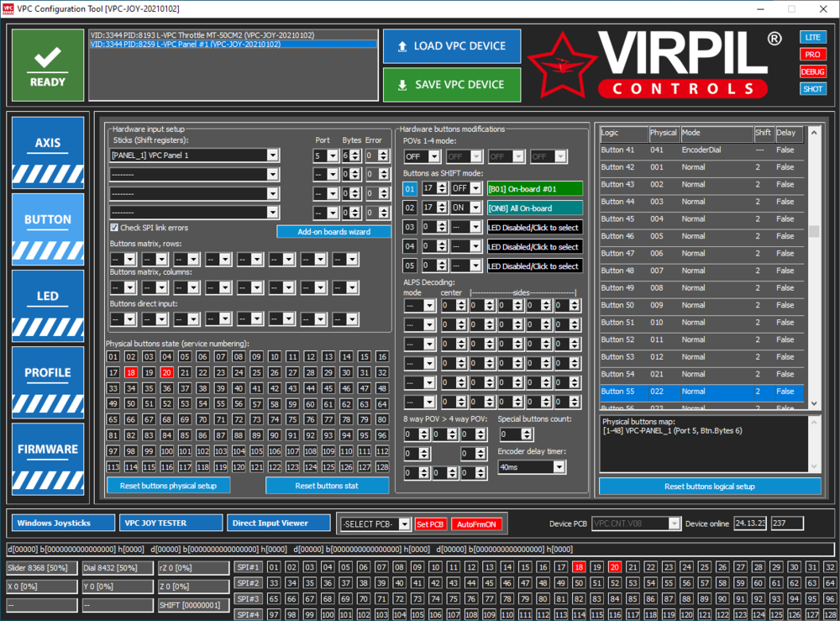The image size is (840, 621).
Task: Launch the Add-on boards wizard
Action: [333, 231]
